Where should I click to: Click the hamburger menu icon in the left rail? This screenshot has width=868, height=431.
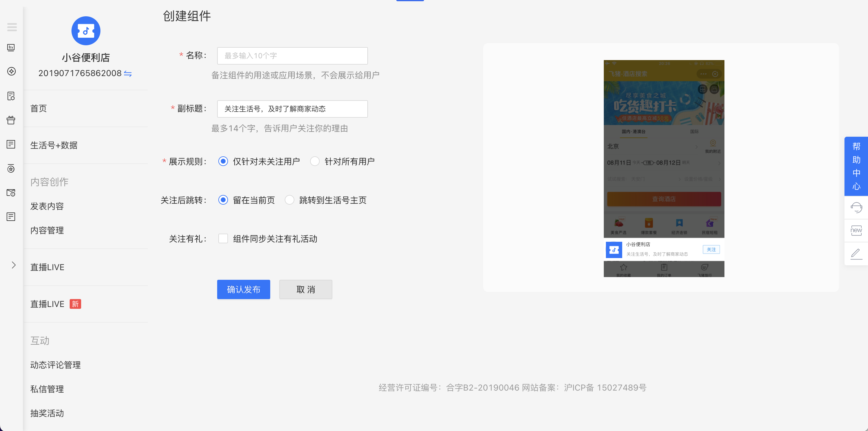[12, 27]
